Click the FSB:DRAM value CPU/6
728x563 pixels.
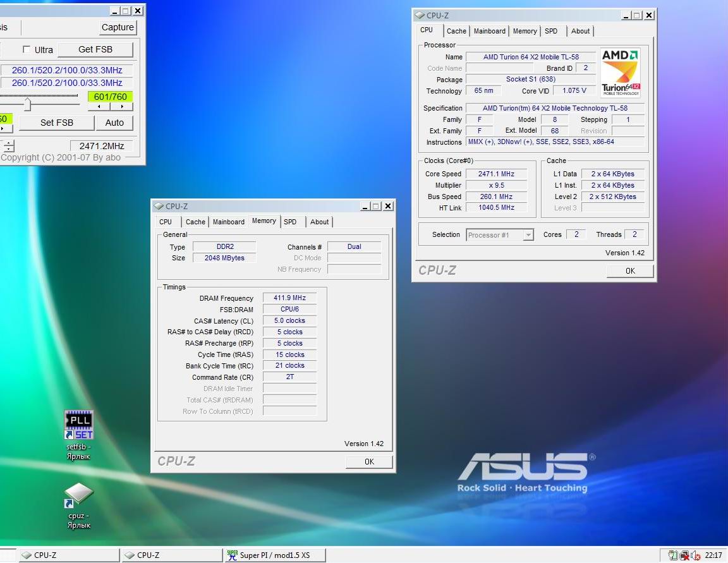tap(289, 309)
